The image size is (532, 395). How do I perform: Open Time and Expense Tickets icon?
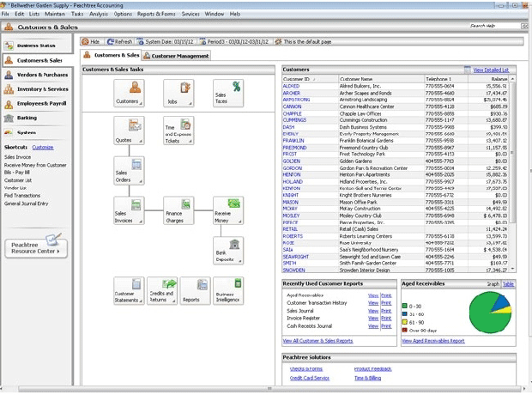pos(178,131)
